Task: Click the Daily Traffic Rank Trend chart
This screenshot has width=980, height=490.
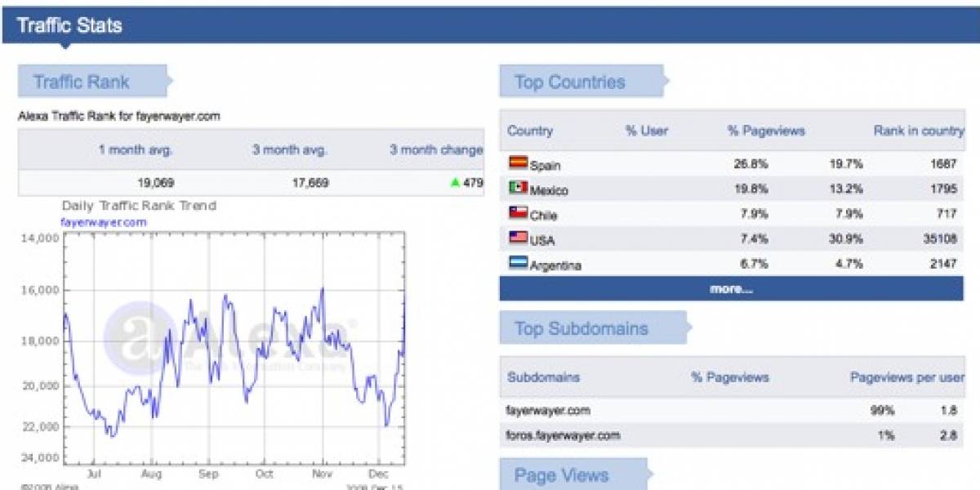Action: pos(234,350)
